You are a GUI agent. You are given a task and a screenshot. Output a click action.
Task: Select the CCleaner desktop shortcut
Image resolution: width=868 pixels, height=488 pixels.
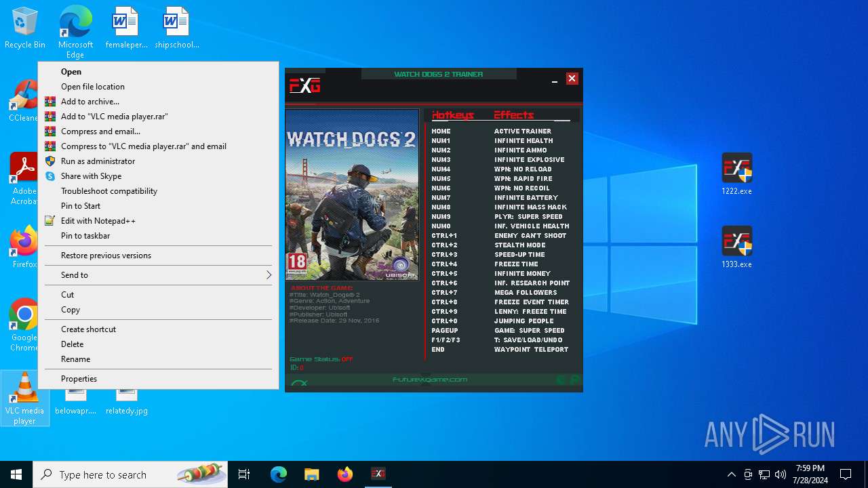(x=24, y=102)
